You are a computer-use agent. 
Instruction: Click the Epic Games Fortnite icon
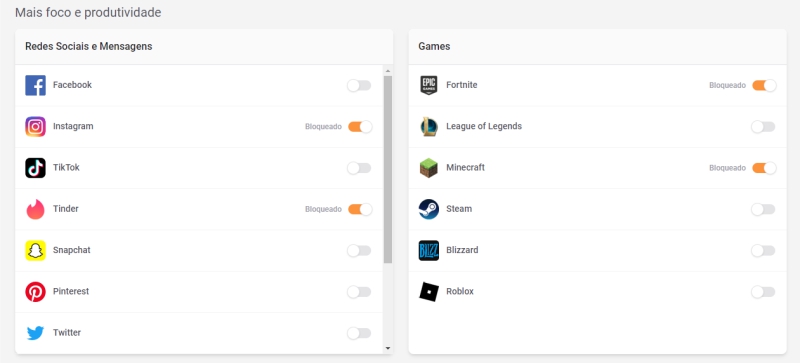coord(429,85)
